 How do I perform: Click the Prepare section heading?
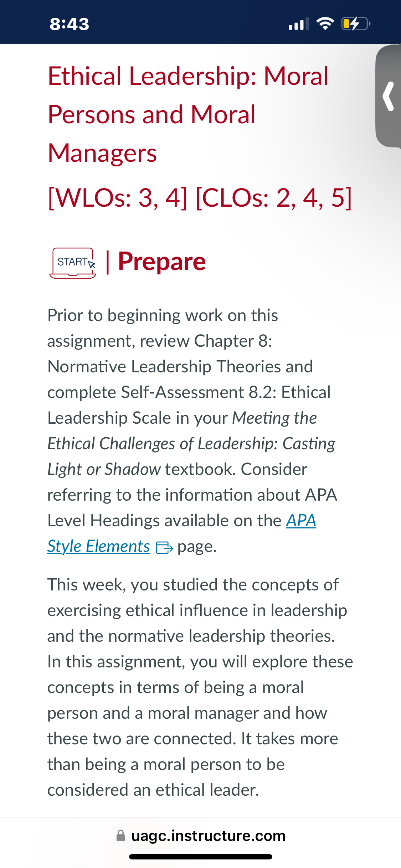point(162,262)
